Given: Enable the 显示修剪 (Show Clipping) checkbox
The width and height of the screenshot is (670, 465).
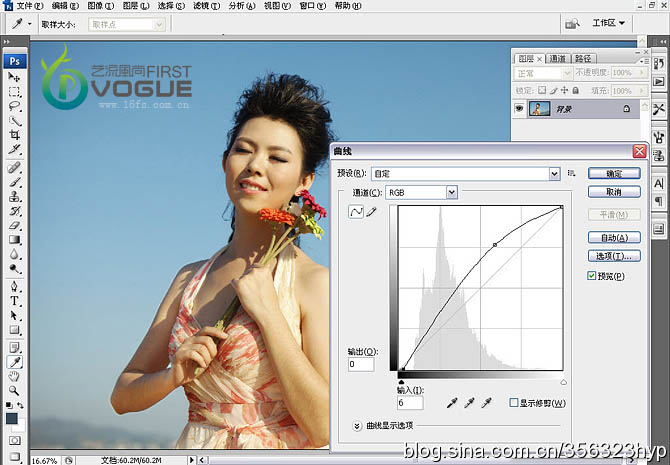Looking at the screenshot, I should coord(513,402).
